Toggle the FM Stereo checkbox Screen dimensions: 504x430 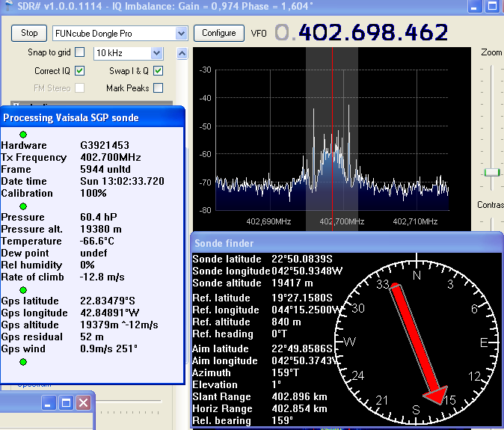tap(80, 87)
